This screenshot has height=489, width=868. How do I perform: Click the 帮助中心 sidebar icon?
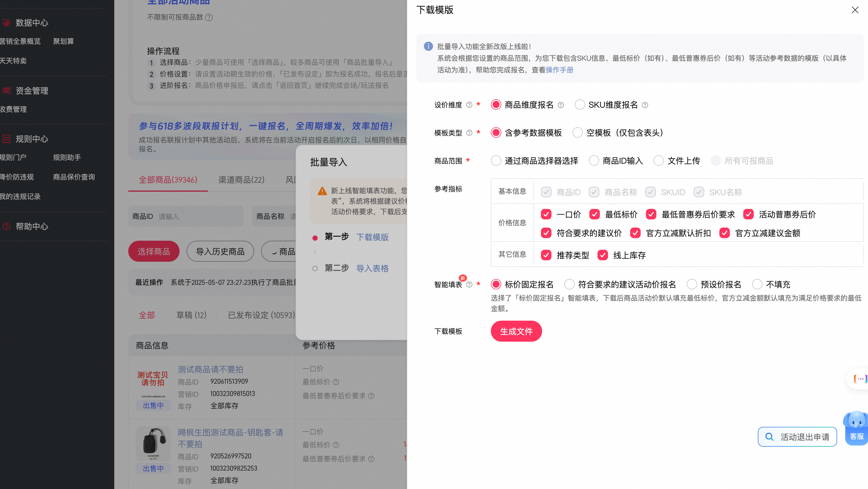pyautogui.click(x=6, y=226)
